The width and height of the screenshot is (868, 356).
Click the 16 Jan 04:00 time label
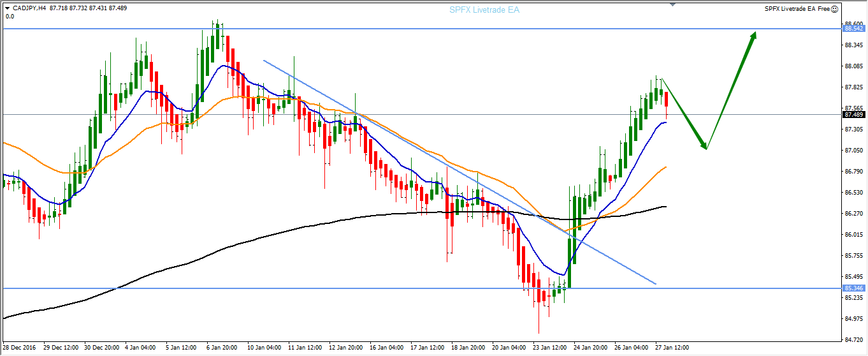tap(387, 348)
